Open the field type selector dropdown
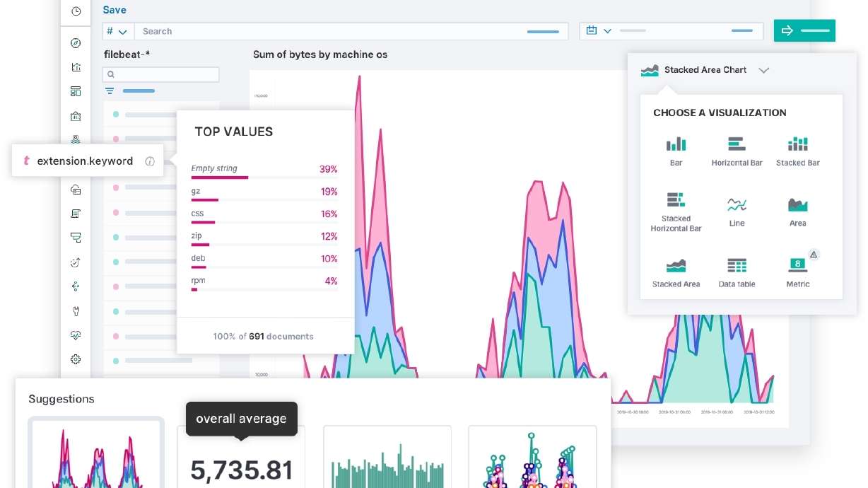868x488 pixels. (118, 31)
